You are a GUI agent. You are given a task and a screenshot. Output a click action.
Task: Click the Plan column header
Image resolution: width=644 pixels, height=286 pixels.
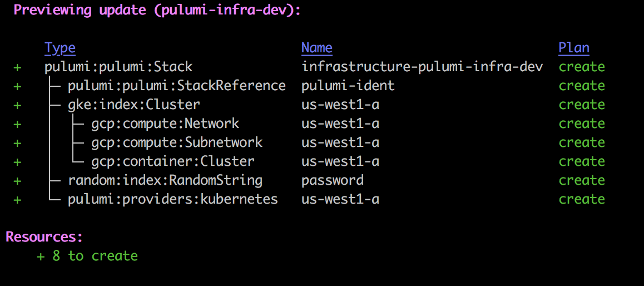coord(574,48)
